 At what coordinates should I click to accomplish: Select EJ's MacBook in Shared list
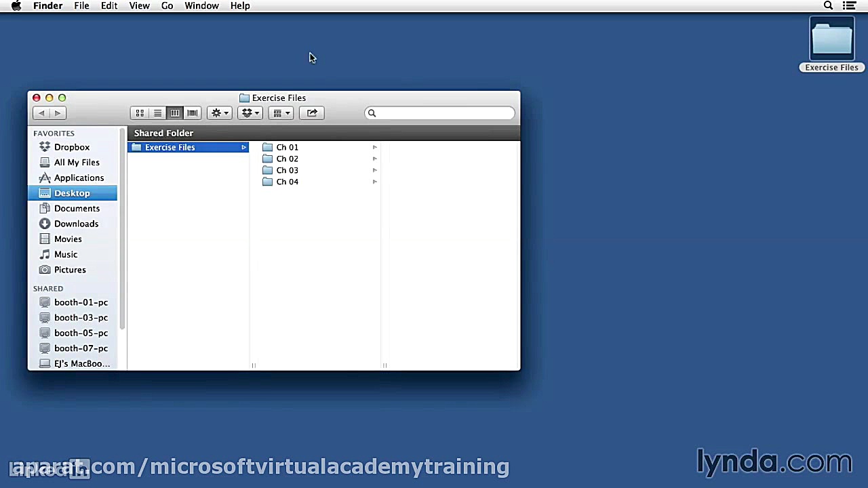81,364
